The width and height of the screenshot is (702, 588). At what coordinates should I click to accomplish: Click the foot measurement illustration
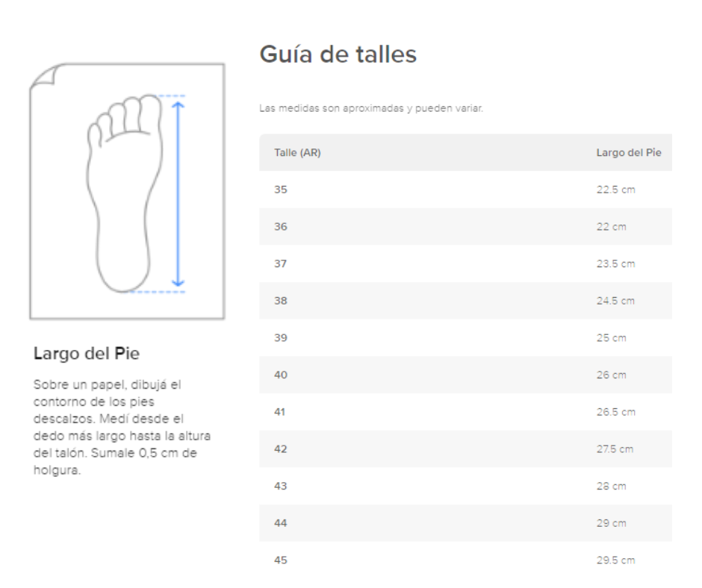coord(127,192)
